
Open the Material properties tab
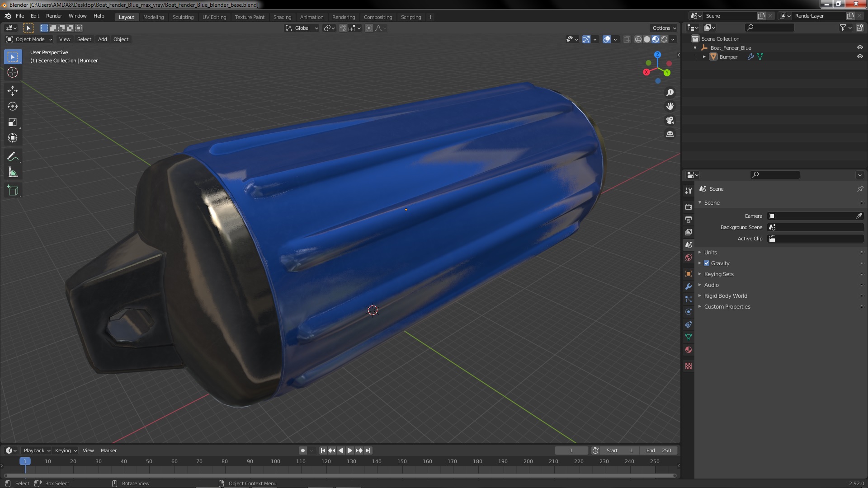point(689,350)
